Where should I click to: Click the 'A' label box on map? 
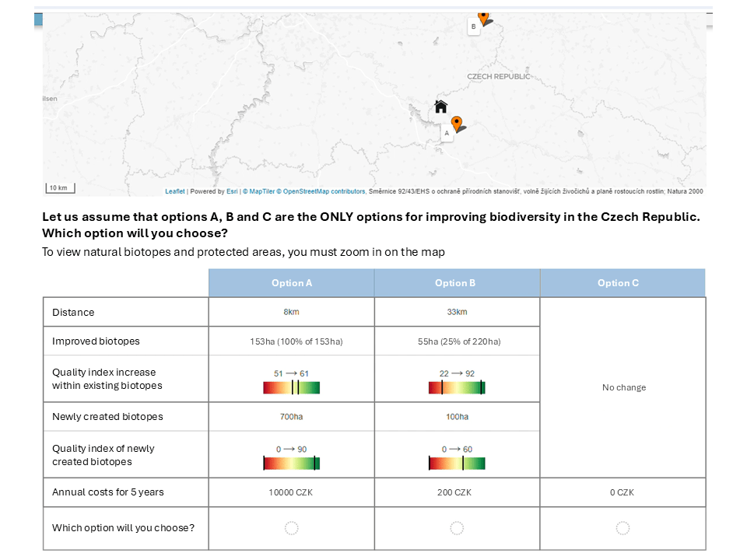[x=447, y=133]
